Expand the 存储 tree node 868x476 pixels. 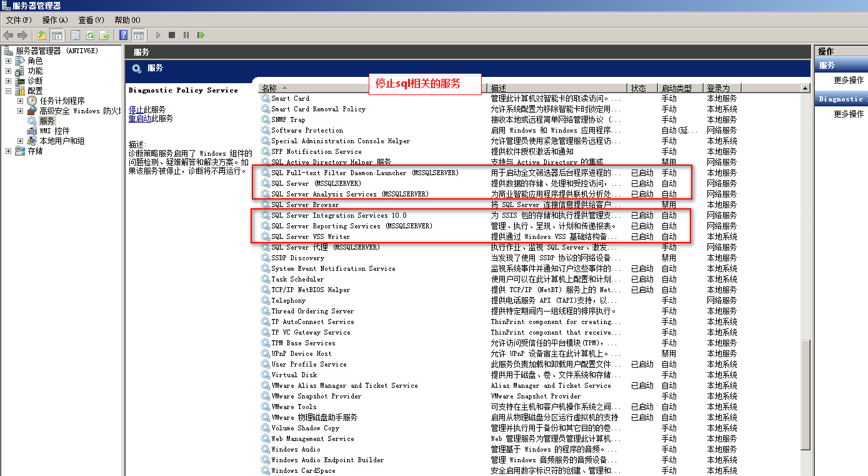(x=8, y=151)
